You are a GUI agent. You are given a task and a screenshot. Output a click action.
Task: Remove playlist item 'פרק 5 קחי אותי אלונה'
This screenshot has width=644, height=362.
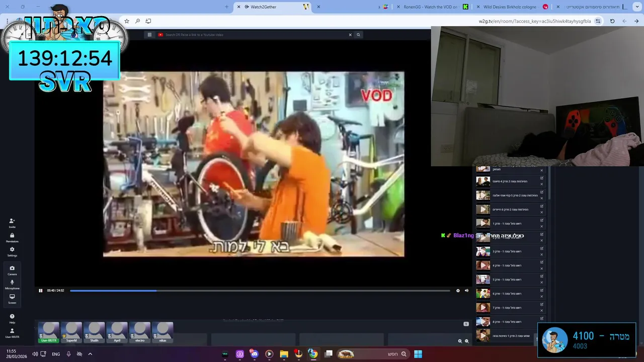[x=542, y=198]
